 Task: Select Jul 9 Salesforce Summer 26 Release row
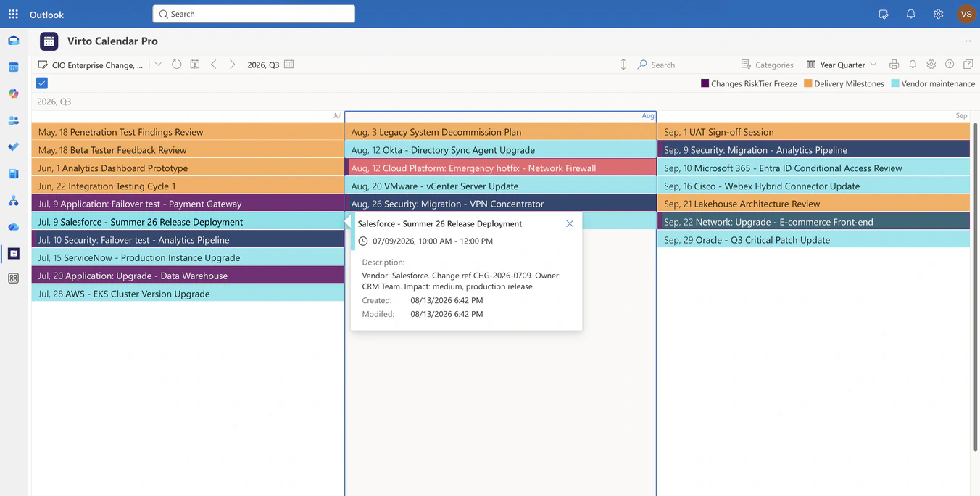[x=188, y=222]
